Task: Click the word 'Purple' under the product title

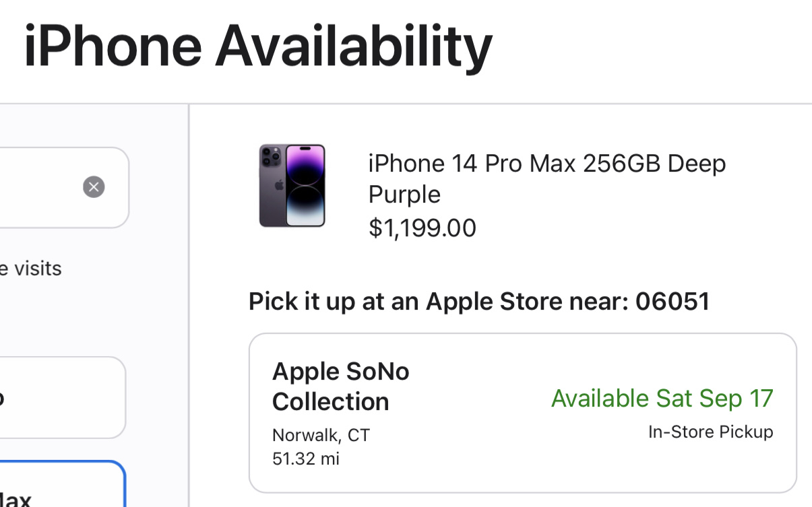Action: (404, 195)
